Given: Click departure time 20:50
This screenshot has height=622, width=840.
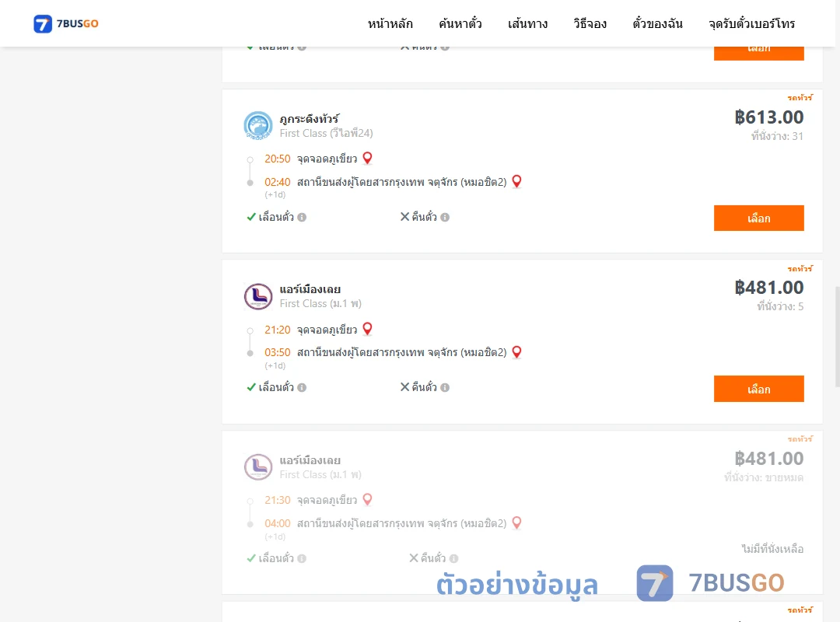Looking at the screenshot, I should 278,159.
